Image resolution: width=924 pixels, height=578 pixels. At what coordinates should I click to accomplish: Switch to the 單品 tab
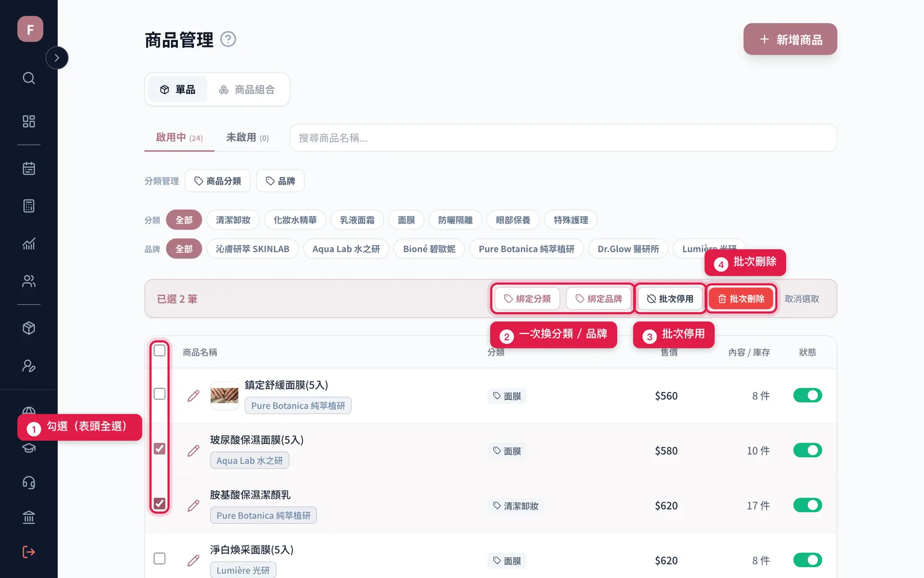point(177,90)
